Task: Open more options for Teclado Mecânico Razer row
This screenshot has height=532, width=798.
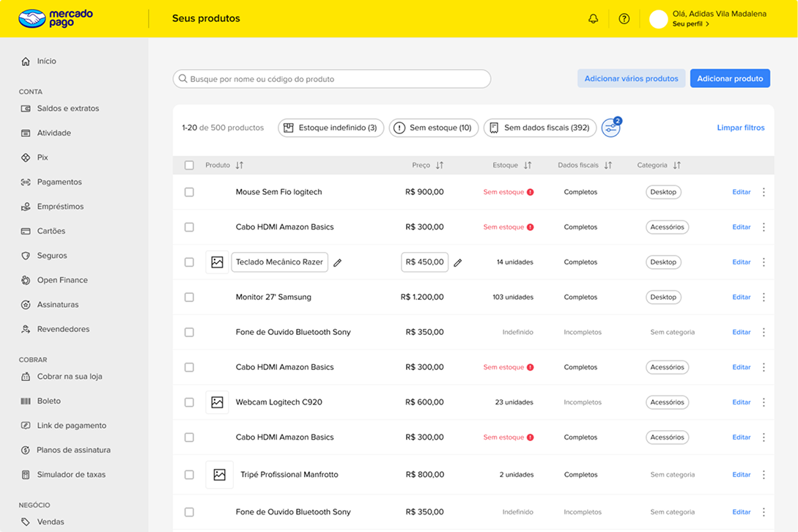Action: [764, 262]
